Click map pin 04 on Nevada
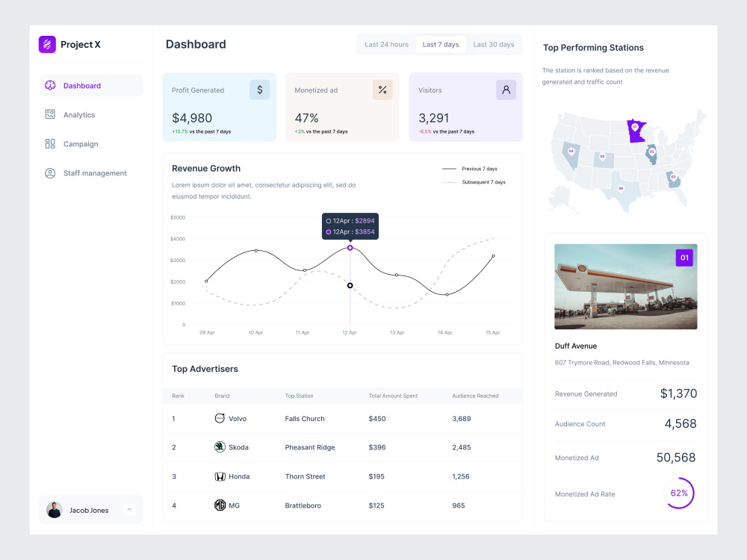747x560 pixels. (571, 152)
